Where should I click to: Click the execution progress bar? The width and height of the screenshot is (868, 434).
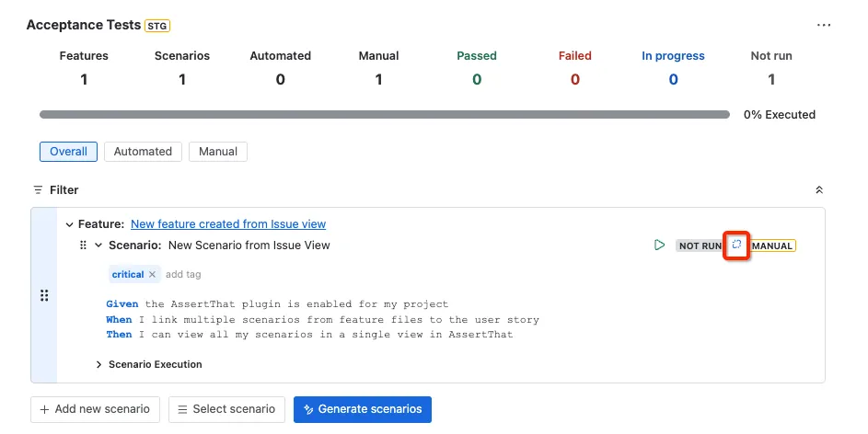384,114
